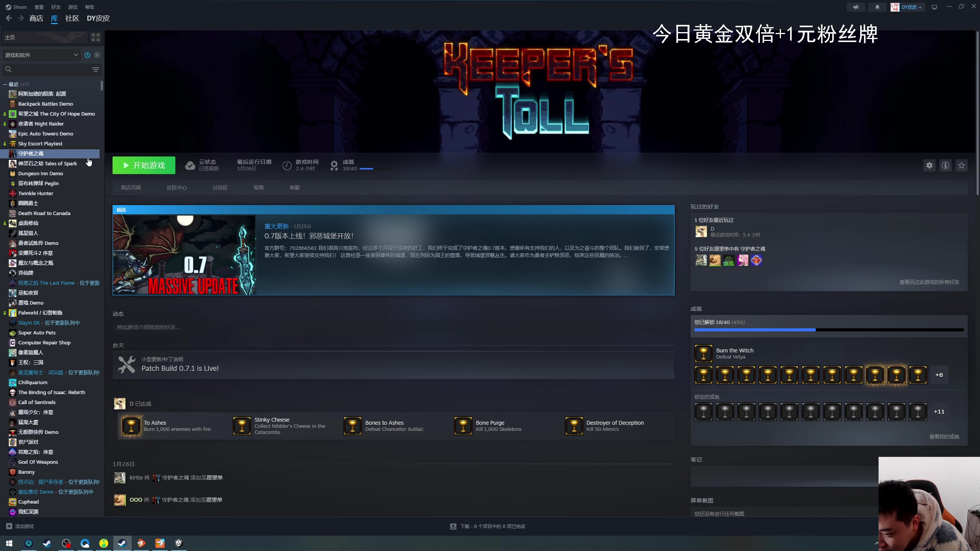Click the achievements gear icon under banner

(x=334, y=165)
